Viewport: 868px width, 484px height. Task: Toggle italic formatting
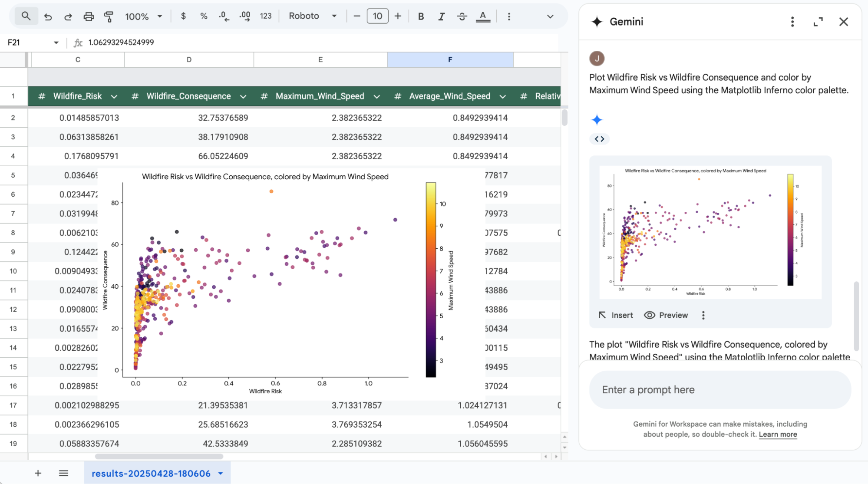click(x=442, y=16)
